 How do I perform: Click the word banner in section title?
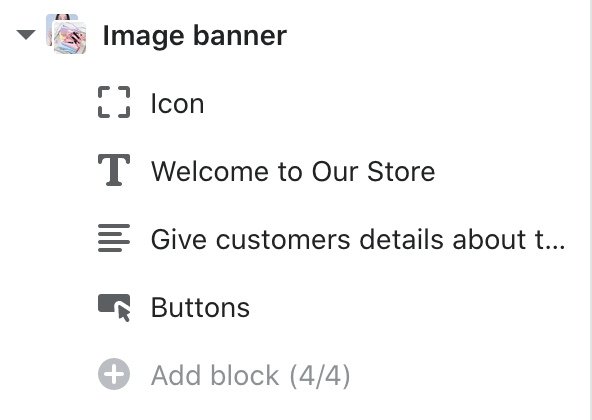click(240, 36)
